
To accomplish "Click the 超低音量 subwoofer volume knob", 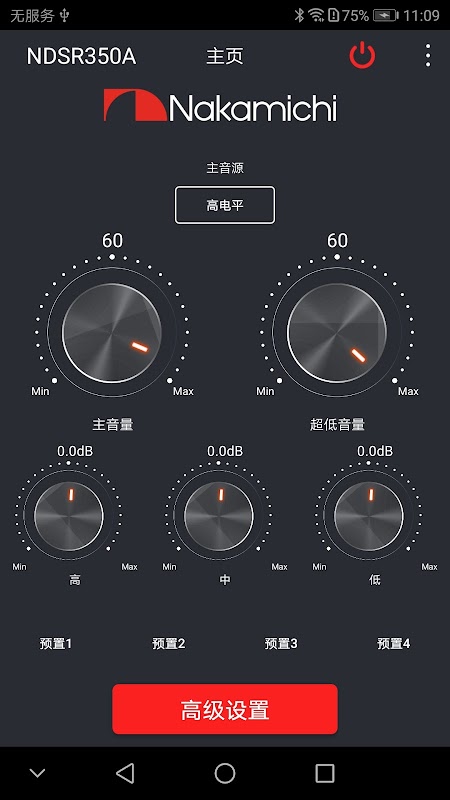I will coord(337,332).
